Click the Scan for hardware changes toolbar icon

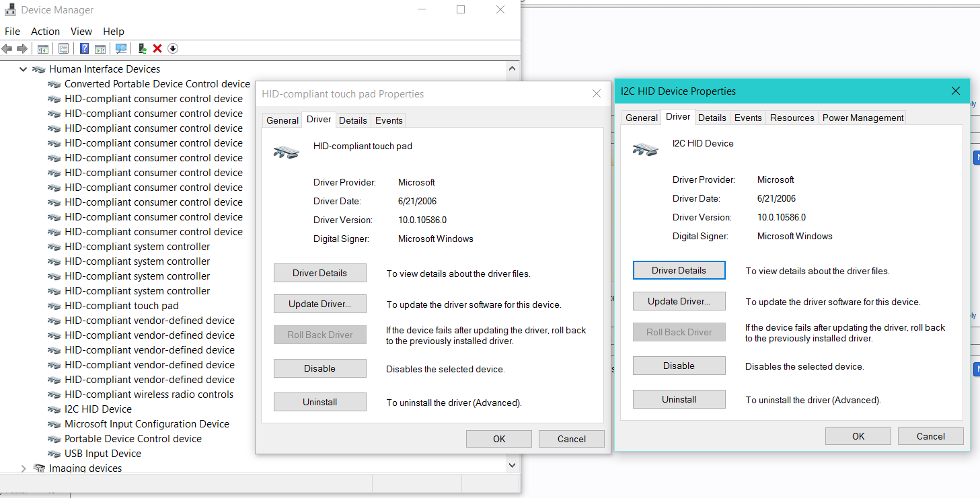(x=121, y=48)
